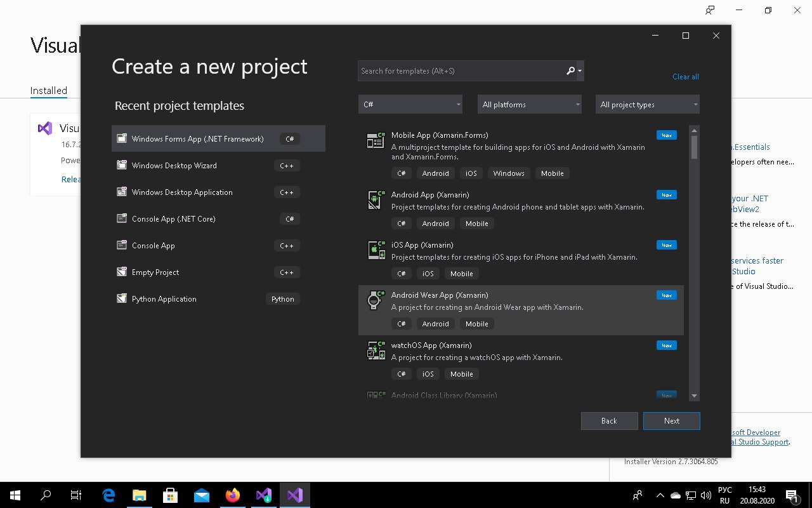Open the C# language filter dropdown
This screenshot has height=508, width=812.
pos(410,104)
